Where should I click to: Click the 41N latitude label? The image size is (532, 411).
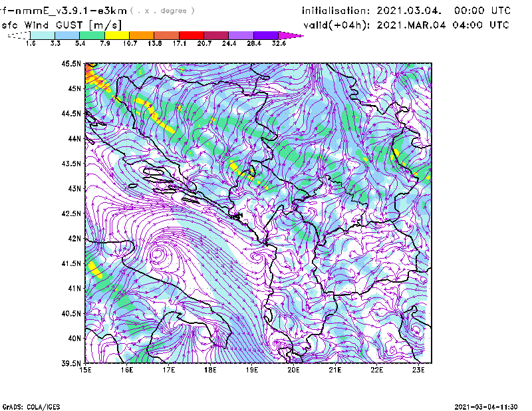click(x=74, y=289)
